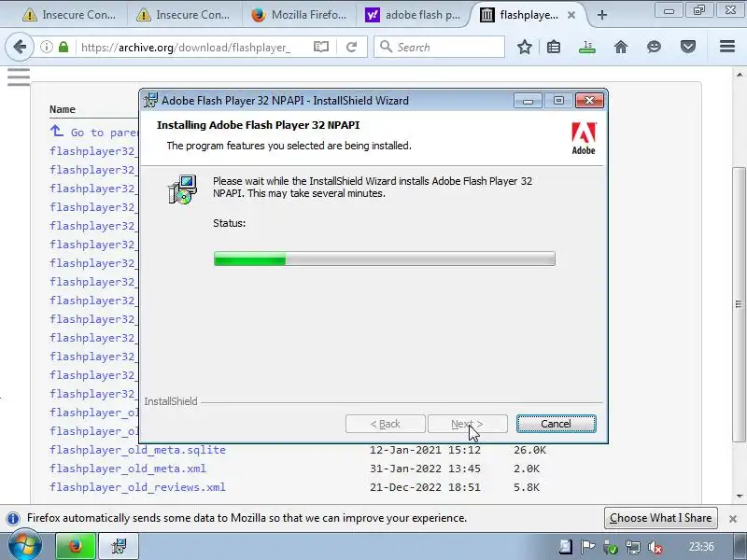
Task: Open Firefox hamburger menu
Action: [x=727, y=46]
